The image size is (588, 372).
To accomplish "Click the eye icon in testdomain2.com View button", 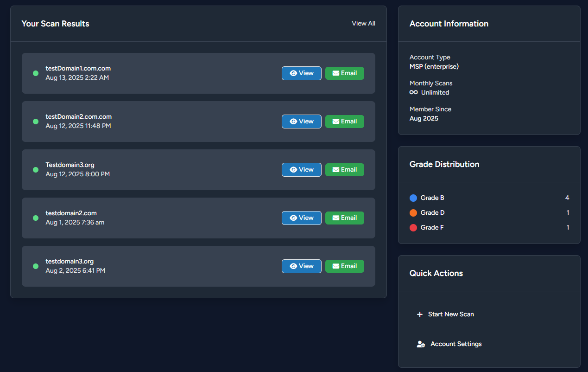I will tap(292, 218).
